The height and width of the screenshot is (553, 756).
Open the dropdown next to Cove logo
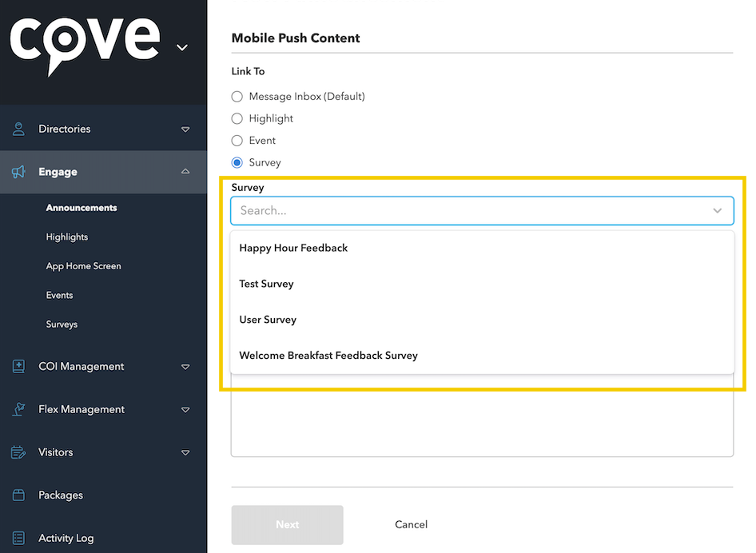(x=181, y=47)
